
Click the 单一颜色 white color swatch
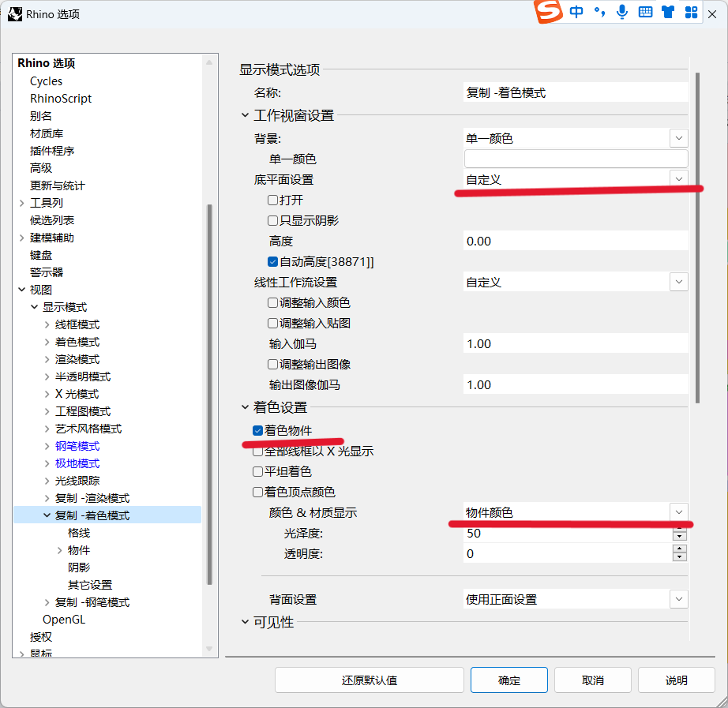click(576, 159)
